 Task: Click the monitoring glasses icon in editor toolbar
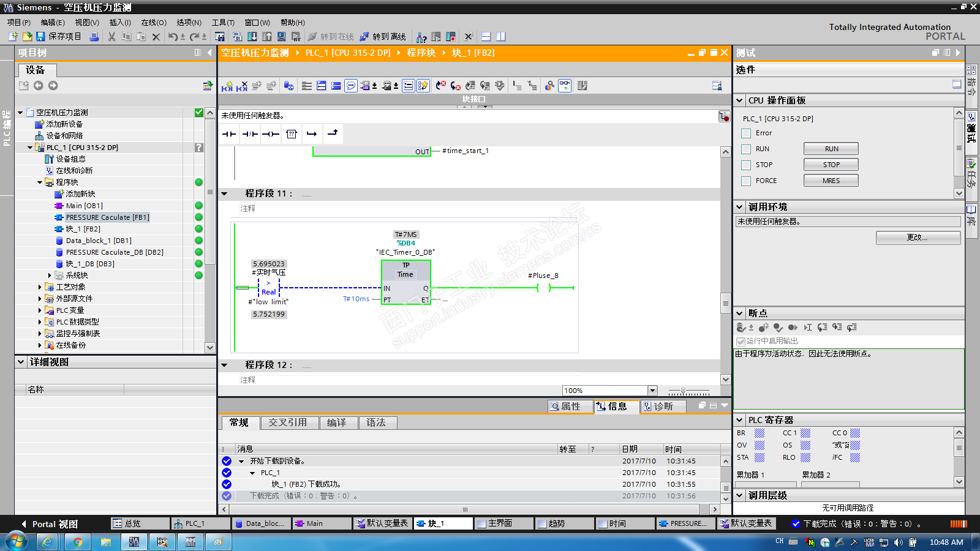pos(565,86)
